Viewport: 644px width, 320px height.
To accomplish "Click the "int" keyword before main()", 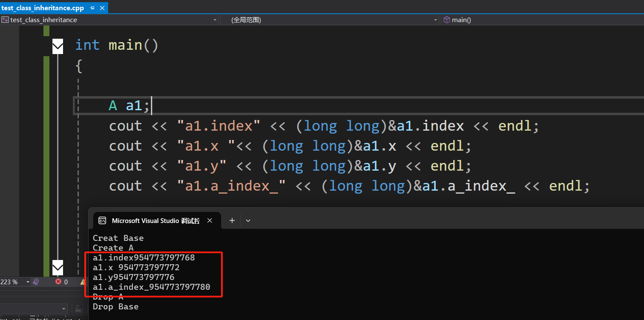I will 87,45.
